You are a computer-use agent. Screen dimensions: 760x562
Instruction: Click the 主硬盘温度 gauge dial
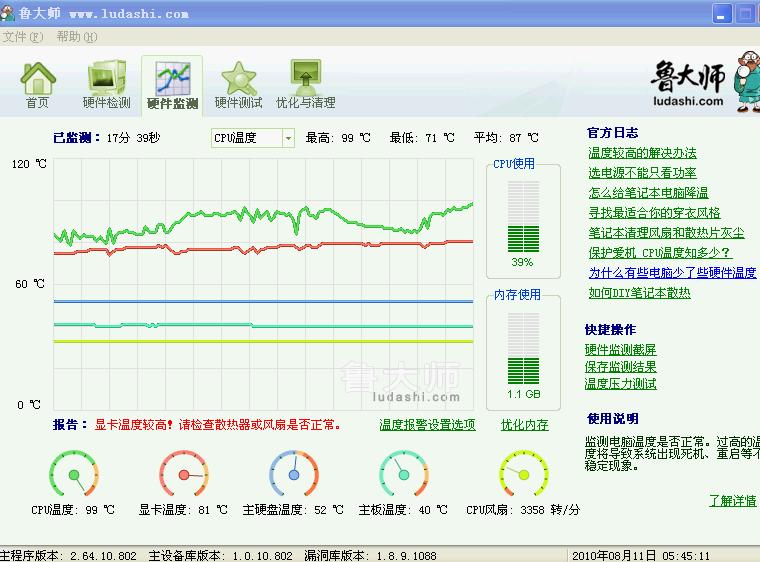pyautogui.click(x=292, y=472)
